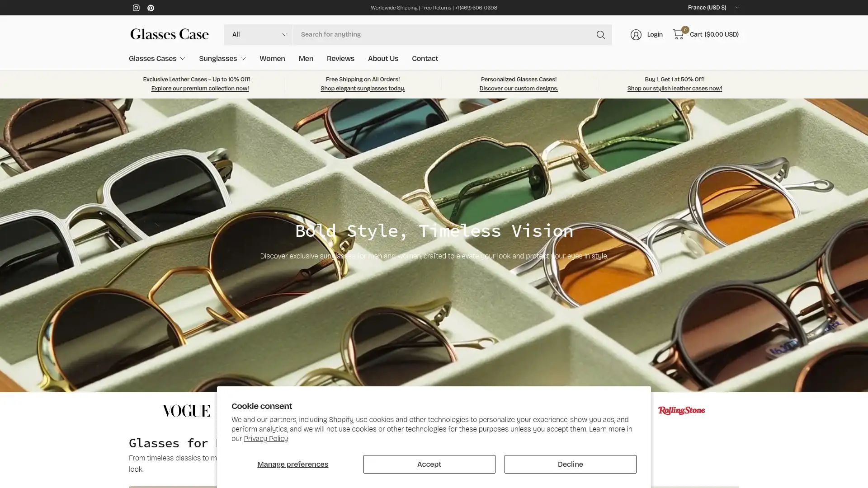Open Shop elegant sunglasses today link

pos(363,88)
